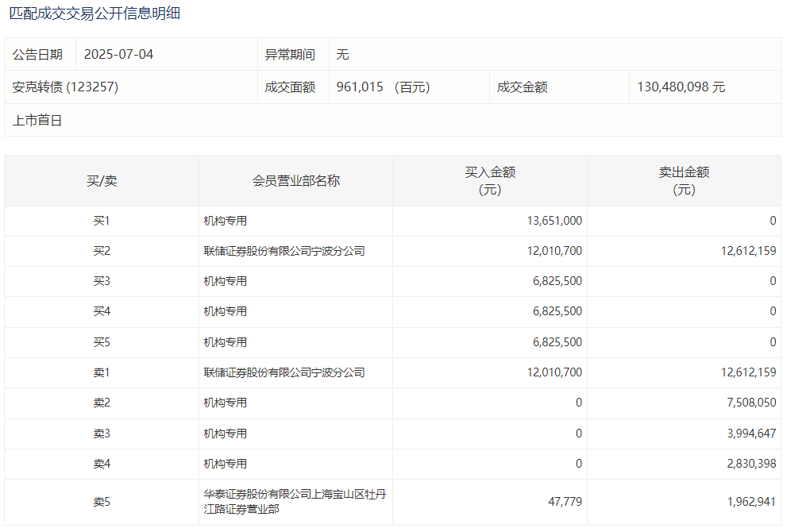The height and width of the screenshot is (532, 787).
Task: Select the 卖5 row label
Action: pos(102,502)
